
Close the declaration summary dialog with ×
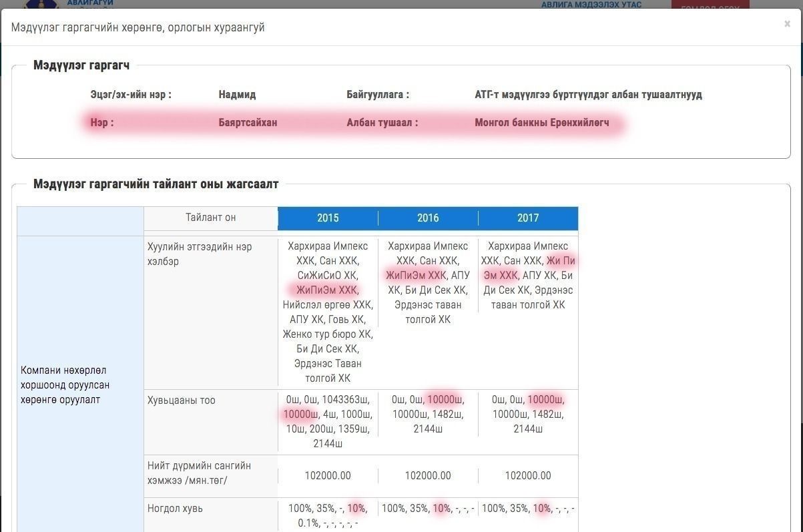click(787, 24)
